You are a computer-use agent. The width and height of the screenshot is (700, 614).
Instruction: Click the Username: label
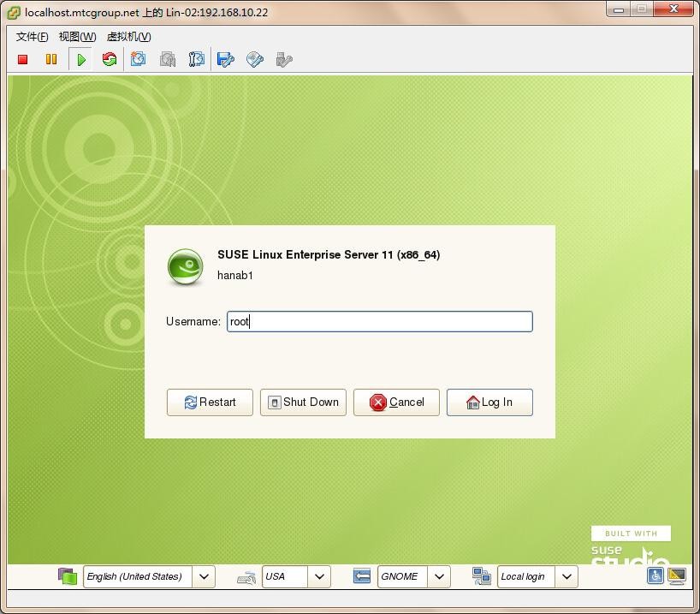[x=193, y=321]
